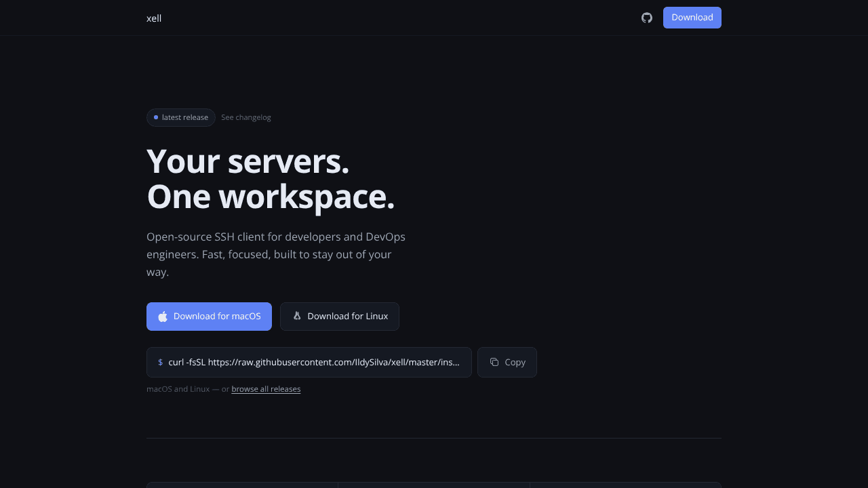Click the Your servers. One workspace. heading
The height and width of the screenshot is (488, 868).
click(271, 179)
